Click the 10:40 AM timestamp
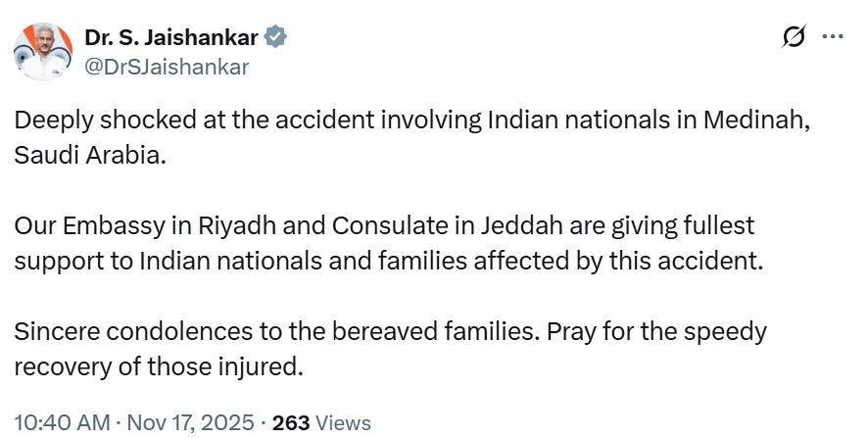This screenshot has height=438, width=868. (x=62, y=422)
